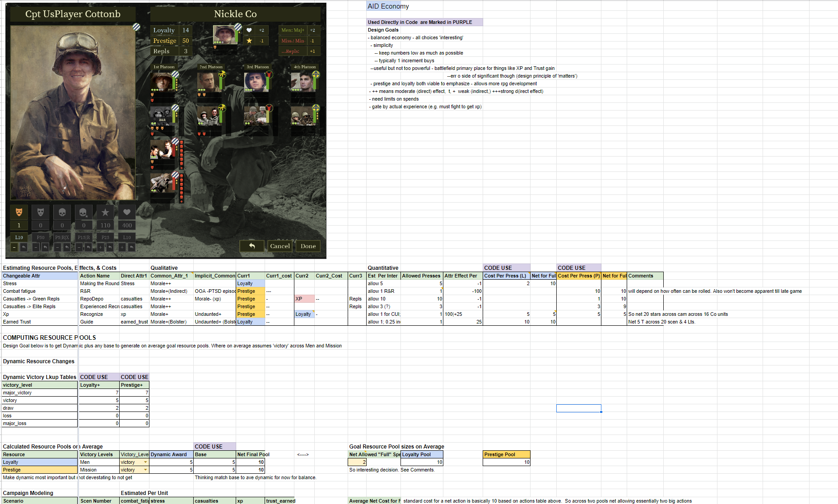Screen dimensions: 838x504
Task: Select the Recognize action cell
Action: coord(99,314)
